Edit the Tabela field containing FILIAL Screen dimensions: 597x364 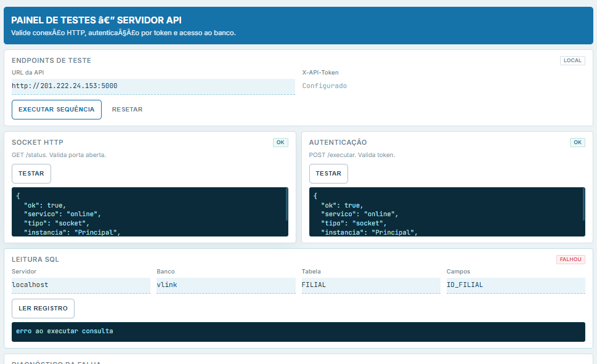click(371, 285)
